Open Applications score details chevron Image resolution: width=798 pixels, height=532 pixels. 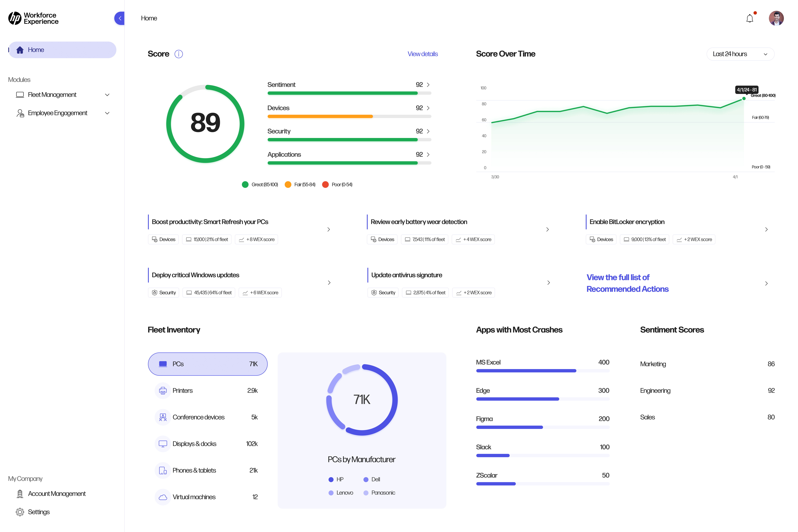[x=428, y=155]
